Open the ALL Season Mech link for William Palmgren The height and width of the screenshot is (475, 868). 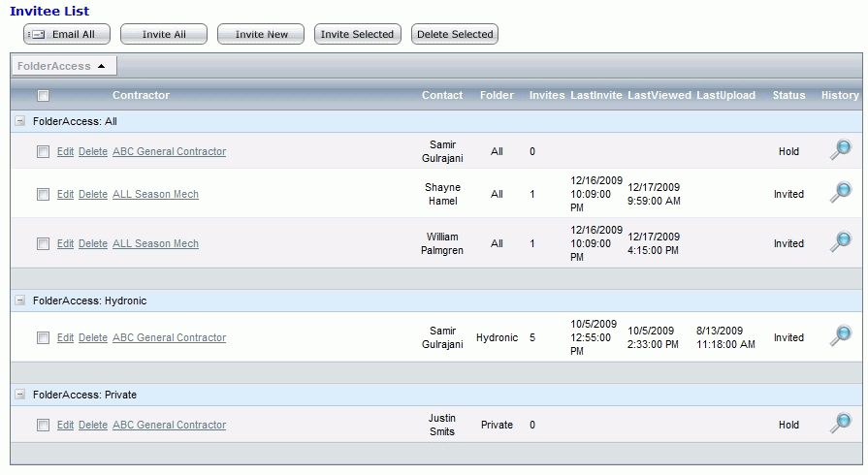(155, 243)
